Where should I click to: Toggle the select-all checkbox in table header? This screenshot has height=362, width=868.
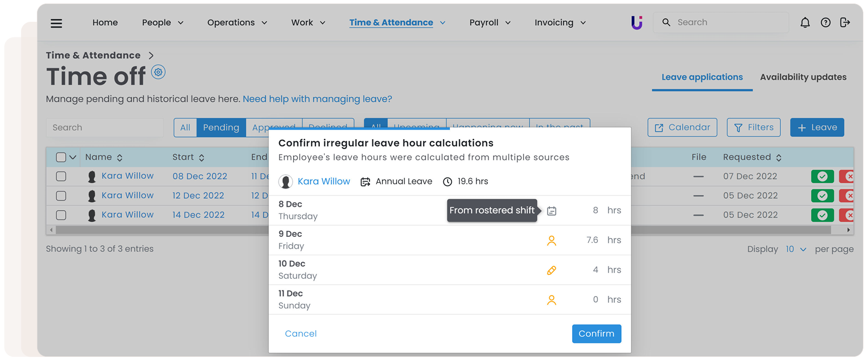[61, 158]
